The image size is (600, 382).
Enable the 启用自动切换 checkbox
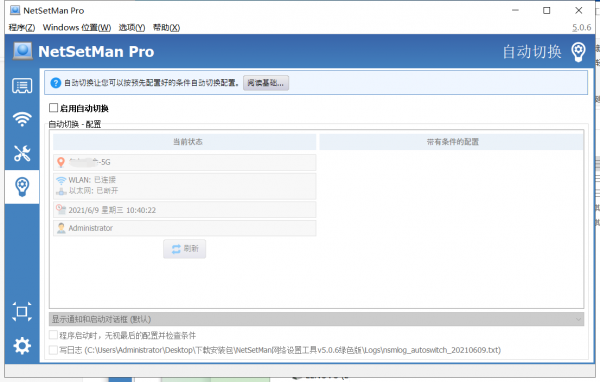[x=54, y=108]
